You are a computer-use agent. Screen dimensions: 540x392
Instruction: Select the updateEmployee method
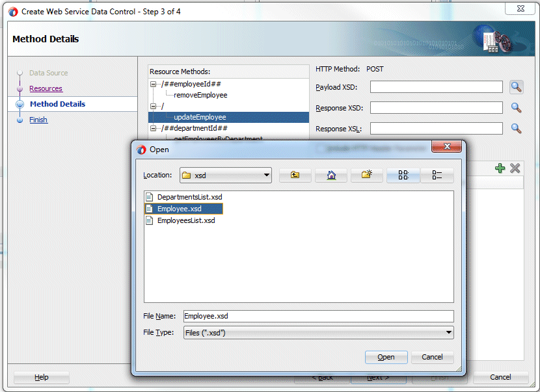pos(200,117)
